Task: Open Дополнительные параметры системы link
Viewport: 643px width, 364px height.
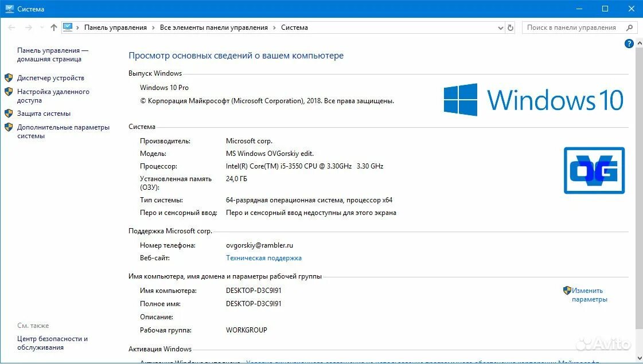Action: coord(63,132)
